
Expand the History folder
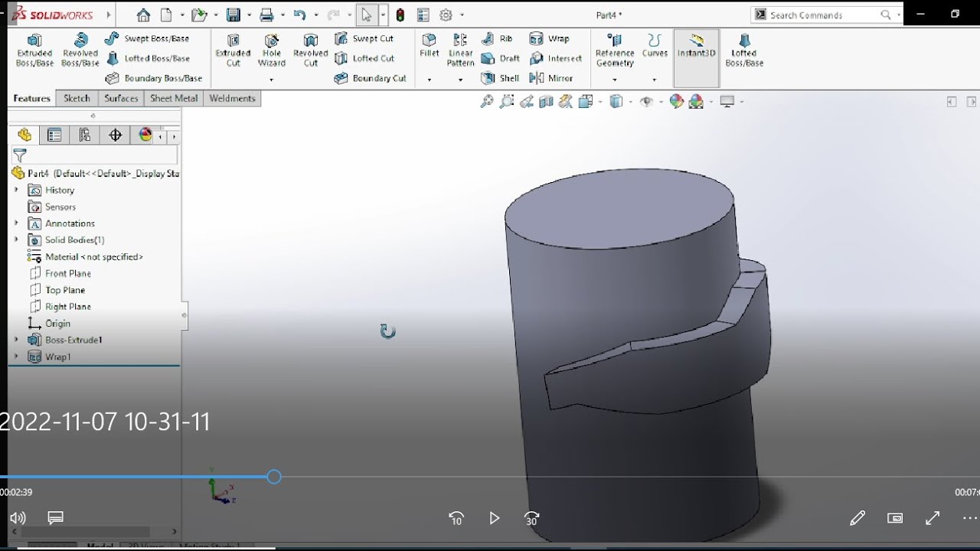coord(16,190)
